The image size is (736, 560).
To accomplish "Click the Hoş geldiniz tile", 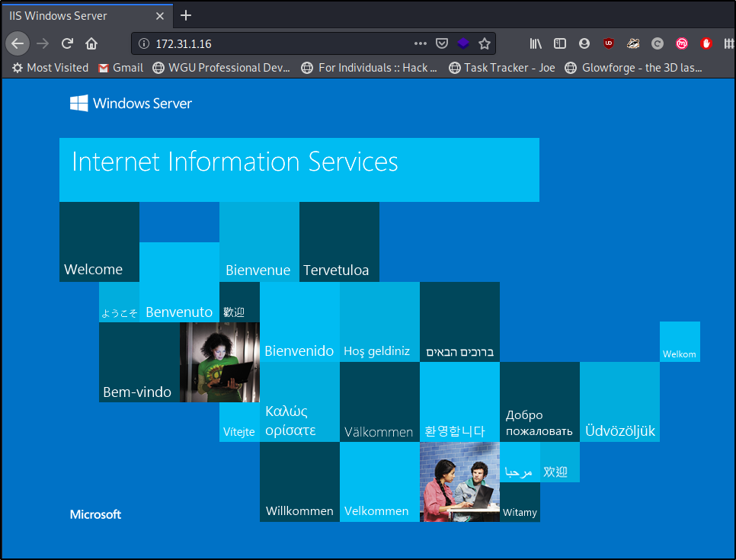I will [379, 322].
